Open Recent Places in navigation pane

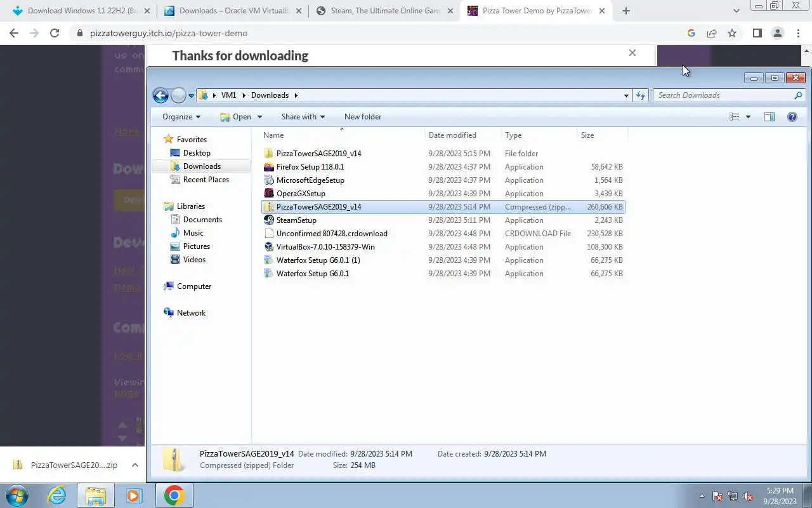[x=206, y=180]
